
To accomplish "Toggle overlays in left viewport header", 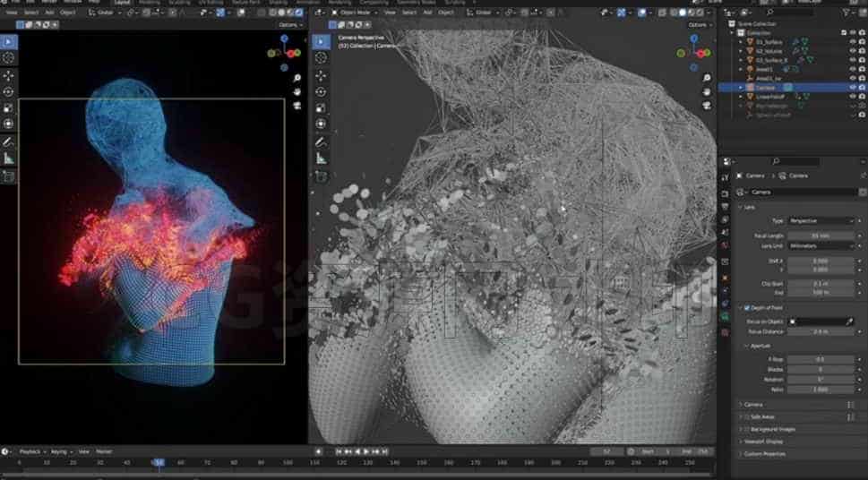I will tap(241, 13).
